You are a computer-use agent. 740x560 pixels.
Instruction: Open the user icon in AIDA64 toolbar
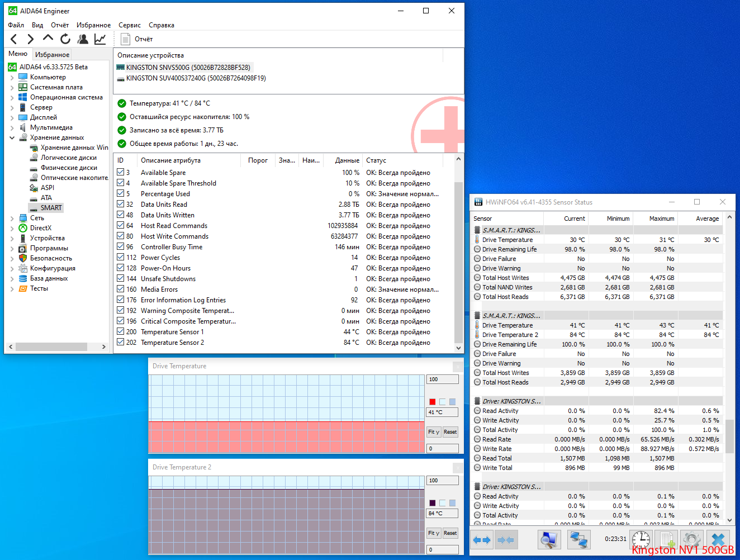point(83,39)
